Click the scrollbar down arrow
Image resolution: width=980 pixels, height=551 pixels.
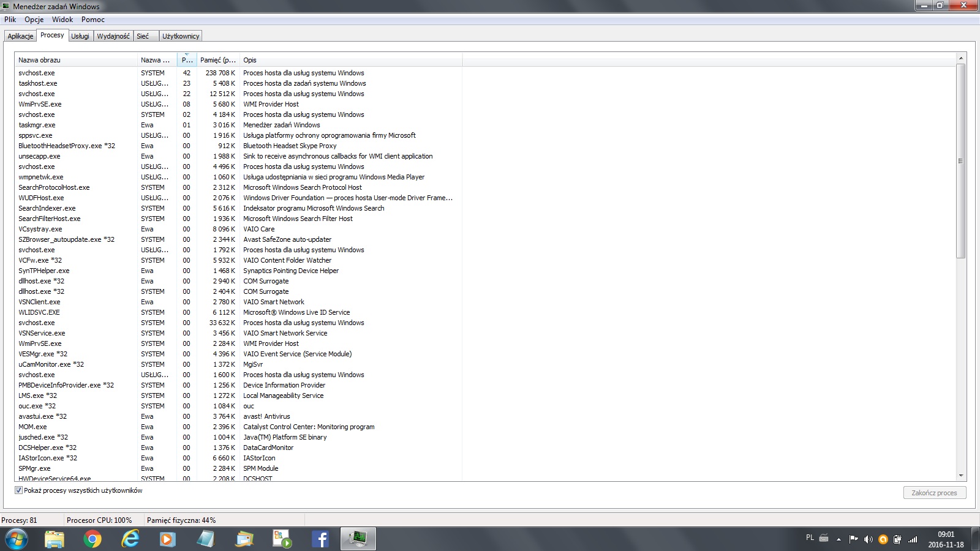click(x=960, y=476)
